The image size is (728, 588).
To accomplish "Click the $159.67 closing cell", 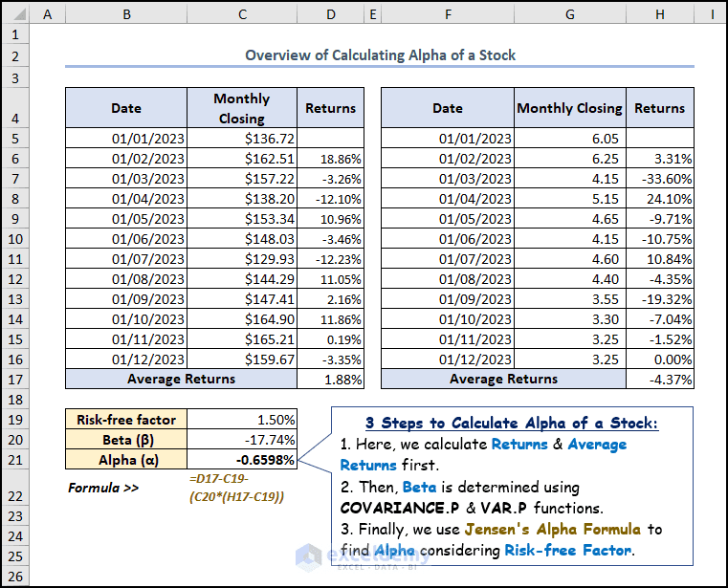I will pos(242,359).
